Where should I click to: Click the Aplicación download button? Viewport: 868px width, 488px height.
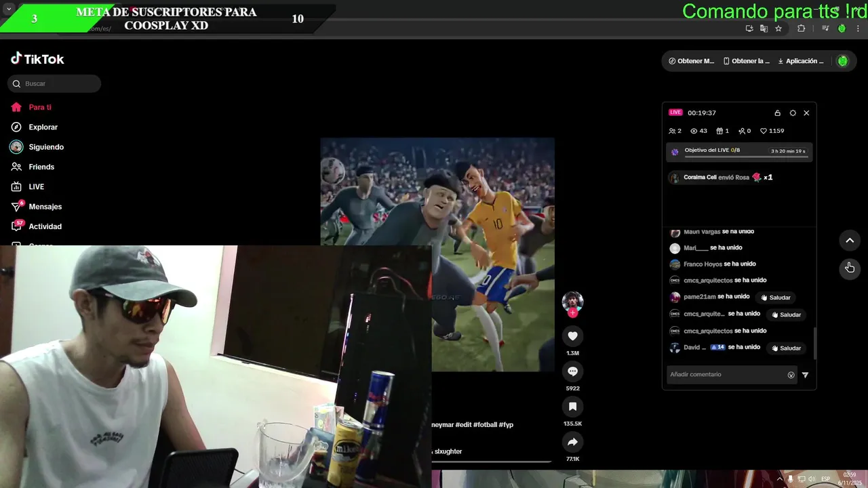click(x=800, y=61)
